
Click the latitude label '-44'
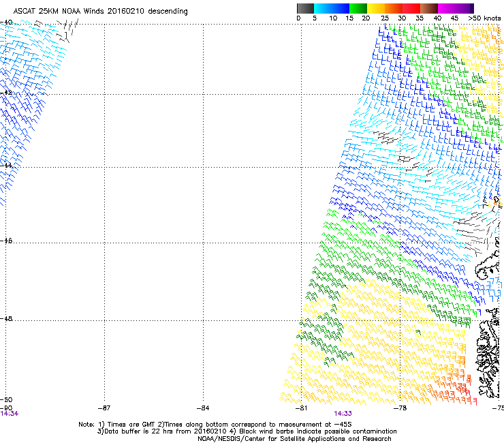coord(6,165)
